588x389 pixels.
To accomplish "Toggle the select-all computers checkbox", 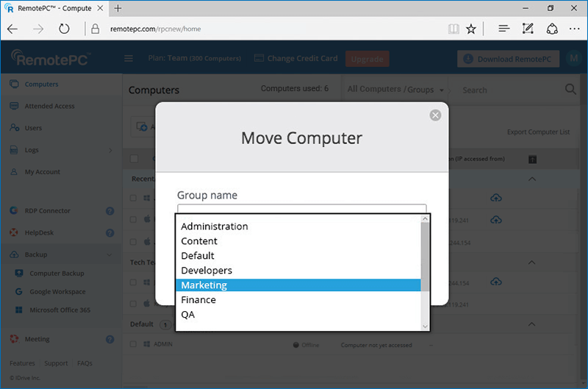I will pos(134,159).
